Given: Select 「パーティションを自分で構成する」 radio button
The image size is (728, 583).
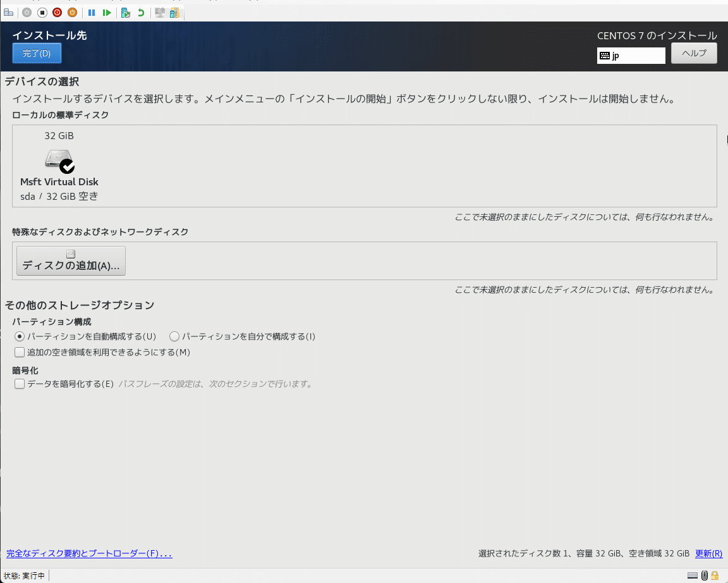Looking at the screenshot, I should pyautogui.click(x=174, y=336).
